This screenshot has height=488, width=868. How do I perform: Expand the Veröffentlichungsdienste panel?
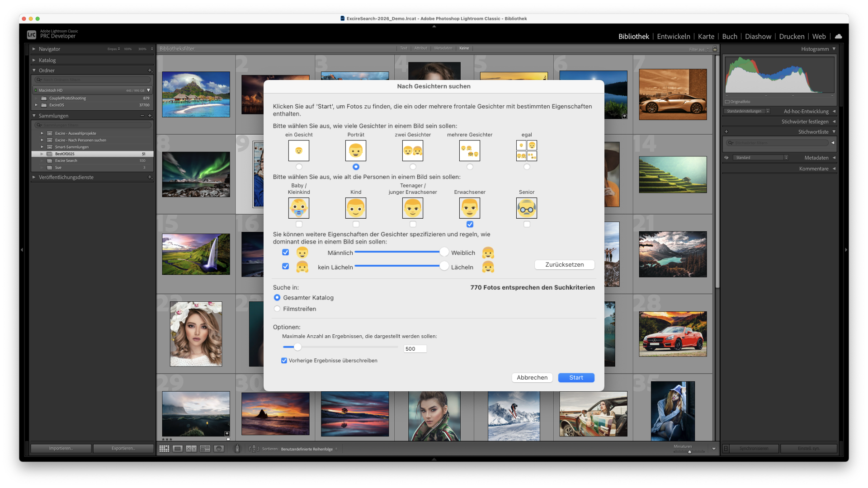tap(66, 177)
